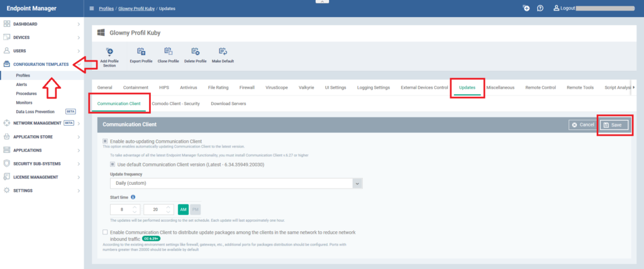Open the help question mark icon

pyautogui.click(x=540, y=8)
